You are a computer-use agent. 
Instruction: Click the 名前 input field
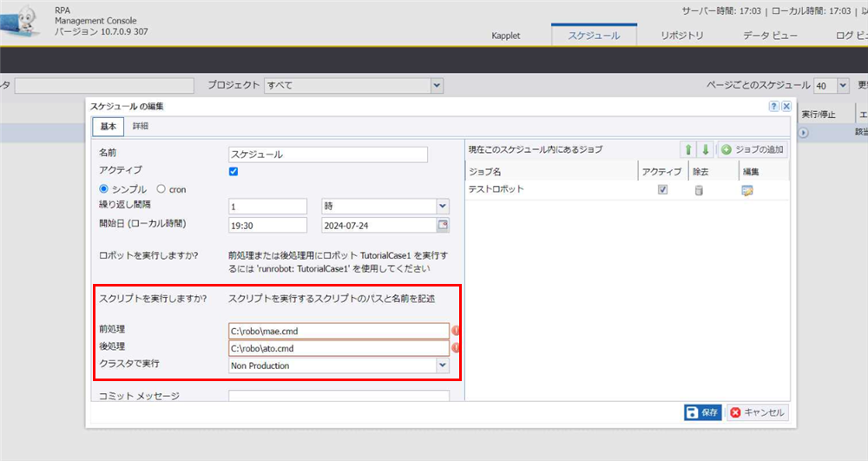pos(328,155)
